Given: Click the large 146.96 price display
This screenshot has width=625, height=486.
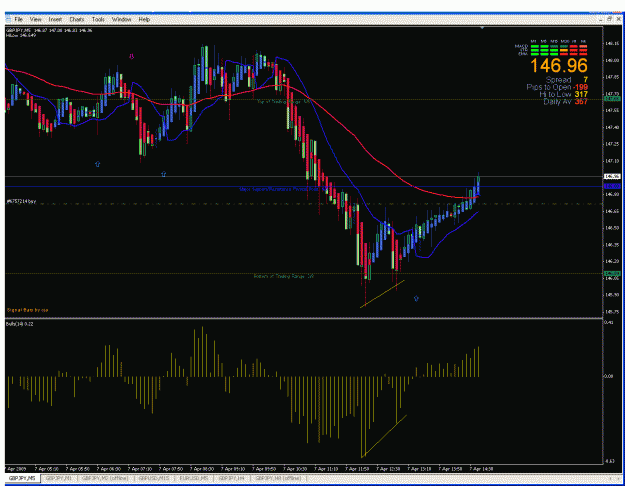Looking at the screenshot, I should (x=558, y=65).
